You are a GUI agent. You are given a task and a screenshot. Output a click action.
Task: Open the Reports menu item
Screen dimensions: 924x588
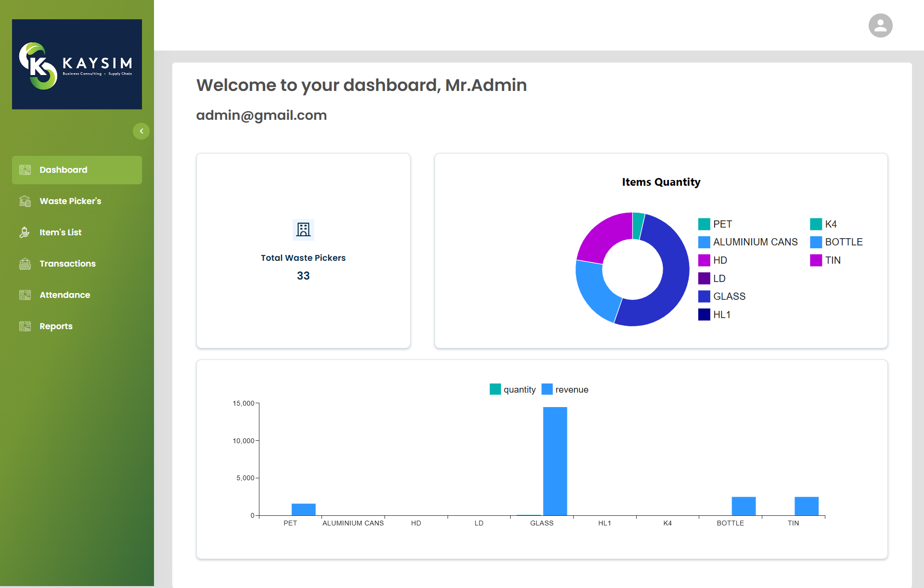[x=56, y=326]
